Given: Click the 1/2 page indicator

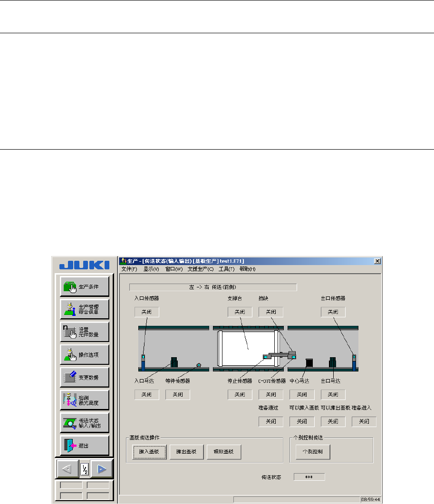Looking at the screenshot, I should tap(85, 470).
